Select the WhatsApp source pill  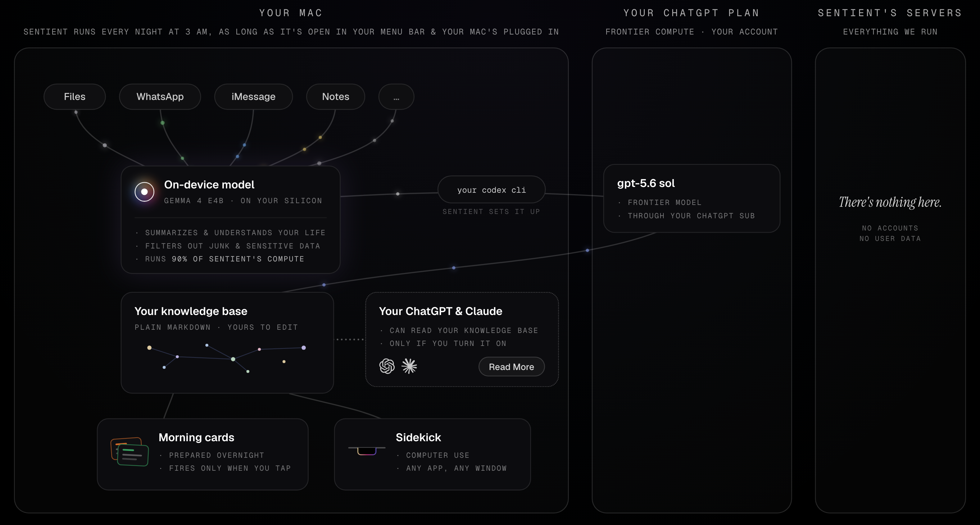point(160,97)
